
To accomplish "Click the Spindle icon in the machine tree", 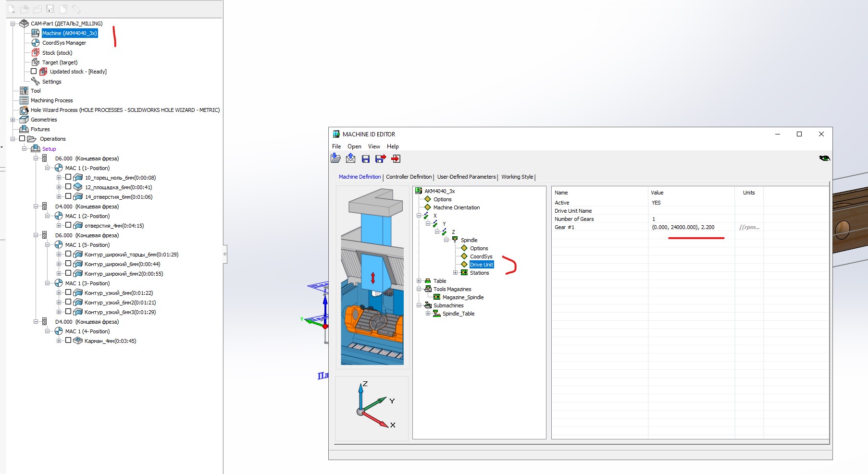I will pos(455,240).
